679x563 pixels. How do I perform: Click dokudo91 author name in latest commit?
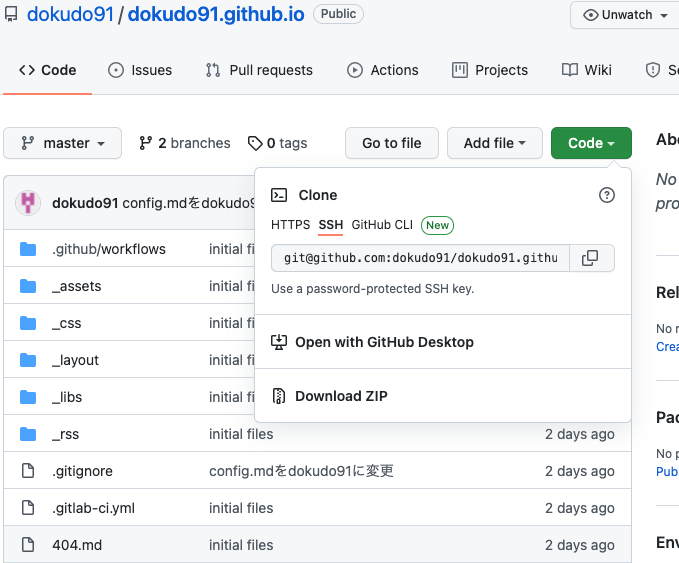[x=85, y=203]
